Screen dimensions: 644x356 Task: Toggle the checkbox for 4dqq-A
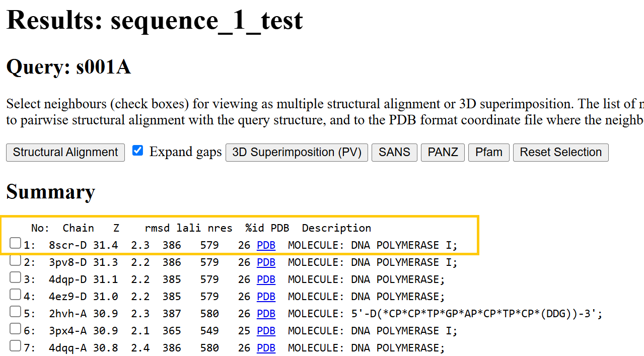16,346
